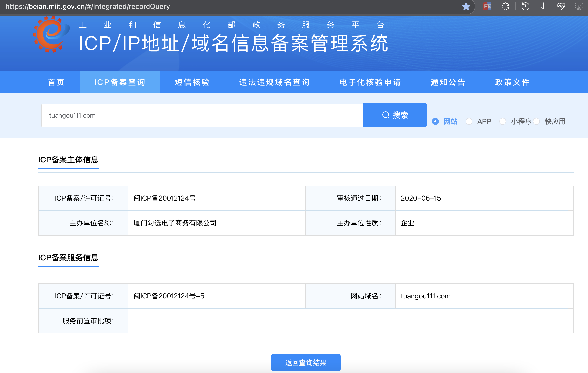
Task: Click the browser address bar URL
Action: pos(88,7)
